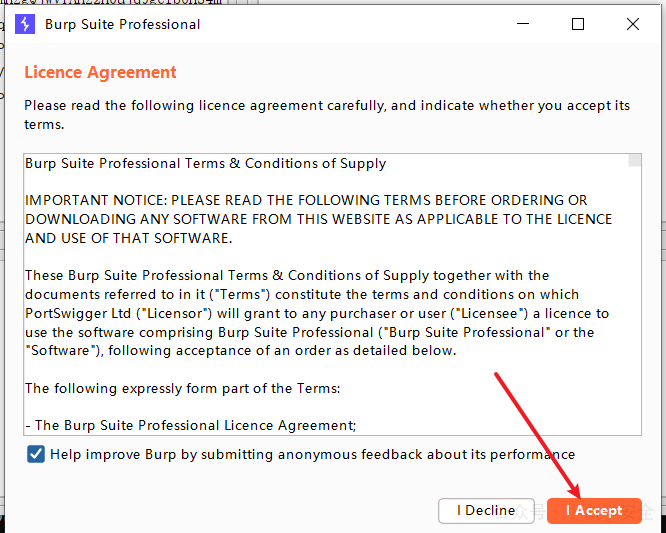Click the Burp Suite Professional Licence Agreement bullet
This screenshot has height=533, width=666.
click(x=190, y=425)
